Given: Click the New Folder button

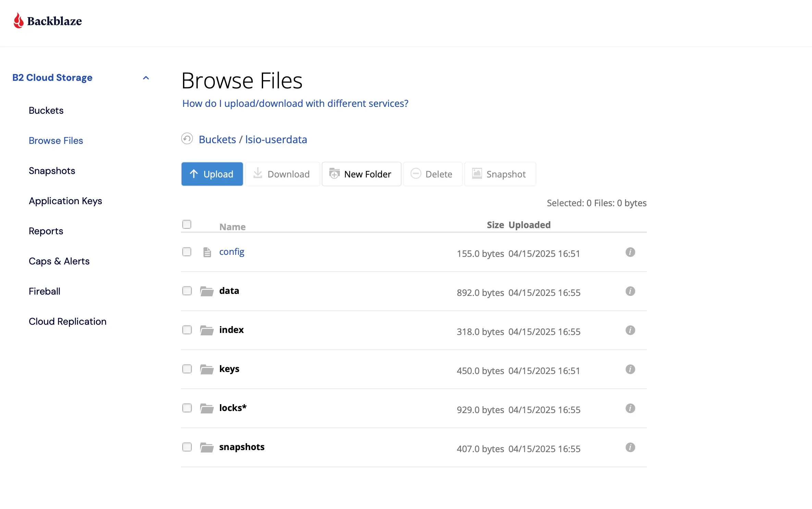Looking at the screenshot, I should 361,174.
